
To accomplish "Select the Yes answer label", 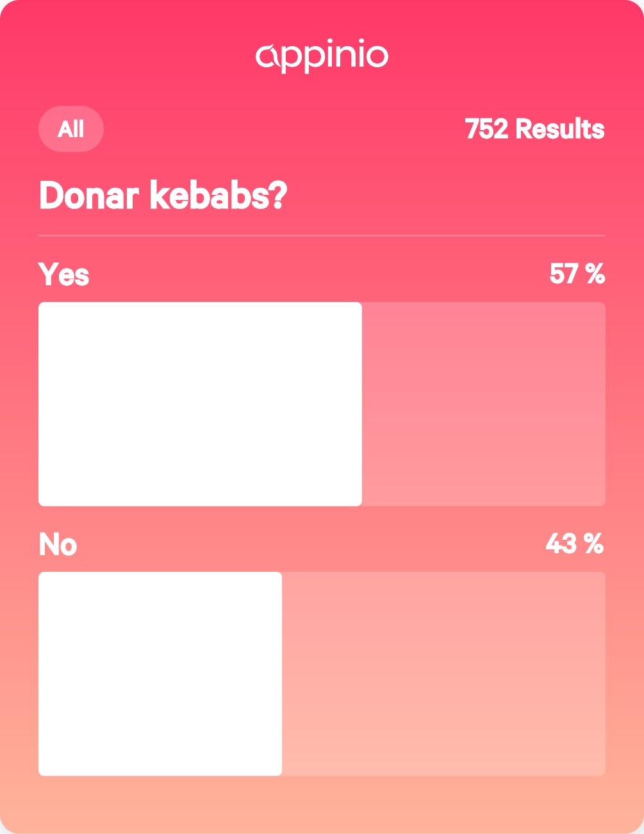I will point(63,274).
